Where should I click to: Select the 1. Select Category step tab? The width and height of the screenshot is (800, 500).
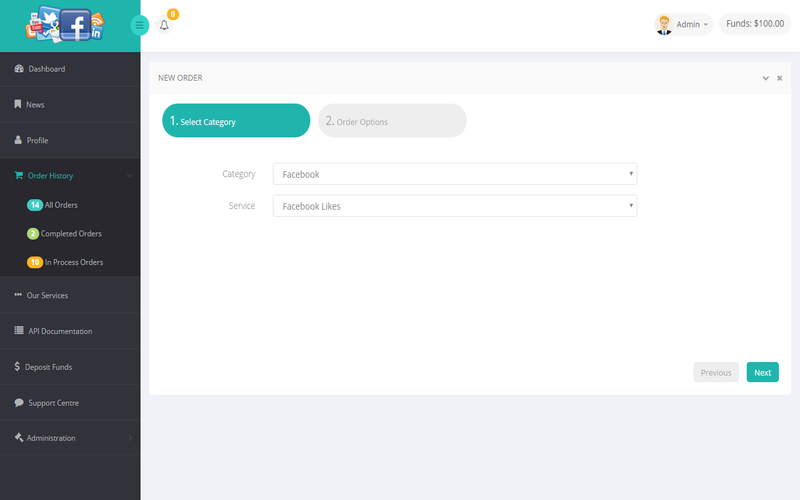tap(236, 120)
